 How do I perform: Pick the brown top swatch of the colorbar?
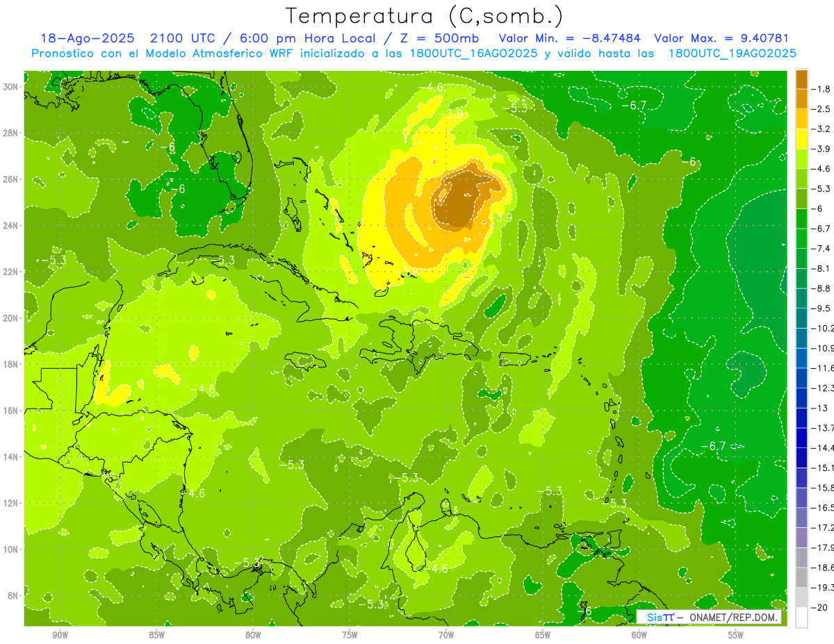(x=801, y=79)
